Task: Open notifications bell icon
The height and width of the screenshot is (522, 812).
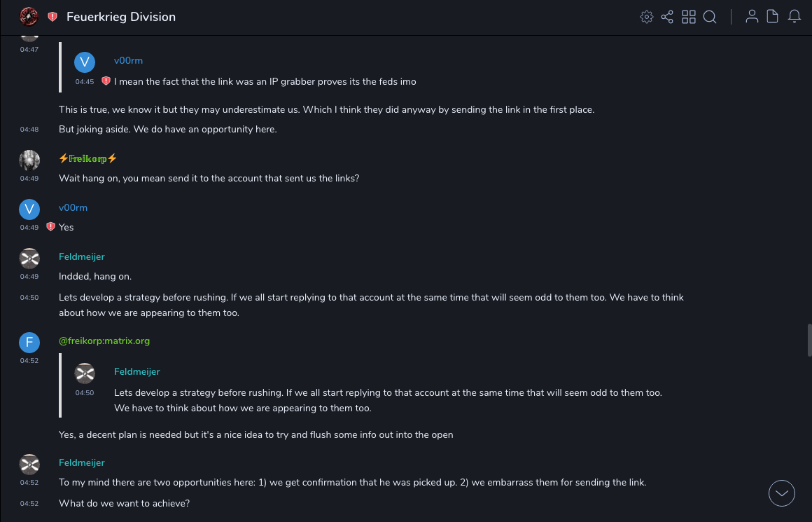Action: pos(794,17)
